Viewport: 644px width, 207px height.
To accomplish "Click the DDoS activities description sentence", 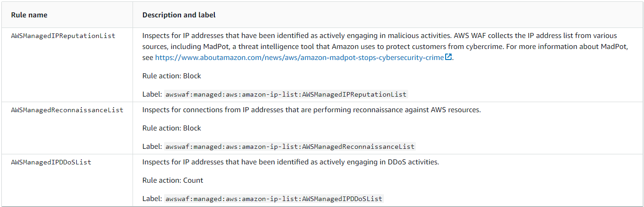I will [x=291, y=162].
